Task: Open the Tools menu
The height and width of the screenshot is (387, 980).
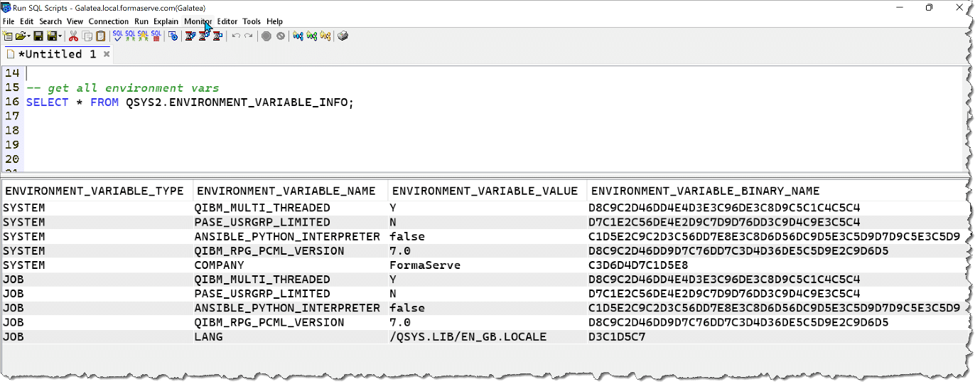Action: click(x=252, y=21)
